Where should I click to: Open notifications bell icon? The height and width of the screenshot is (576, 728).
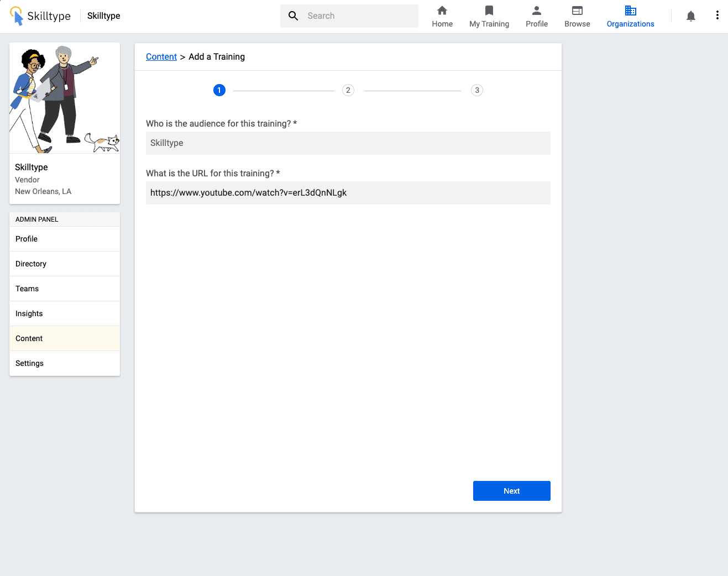[691, 16]
